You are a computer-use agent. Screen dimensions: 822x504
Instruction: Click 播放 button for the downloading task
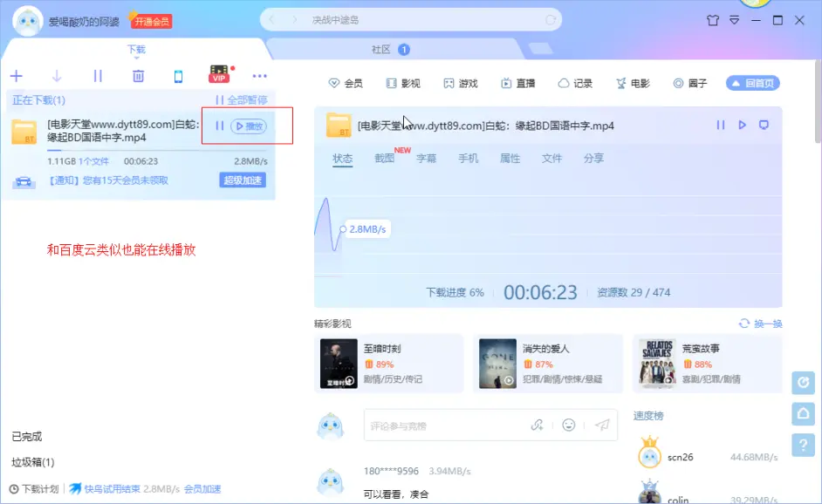(x=249, y=126)
